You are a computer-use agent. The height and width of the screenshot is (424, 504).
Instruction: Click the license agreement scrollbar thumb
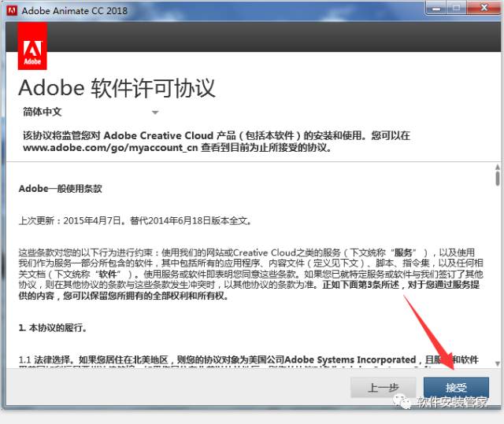pos(498,179)
